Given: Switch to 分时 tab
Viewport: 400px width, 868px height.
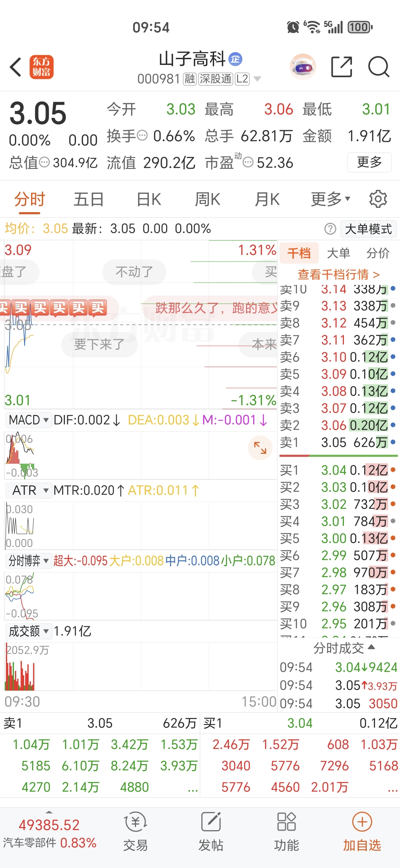Looking at the screenshot, I should point(30,199).
